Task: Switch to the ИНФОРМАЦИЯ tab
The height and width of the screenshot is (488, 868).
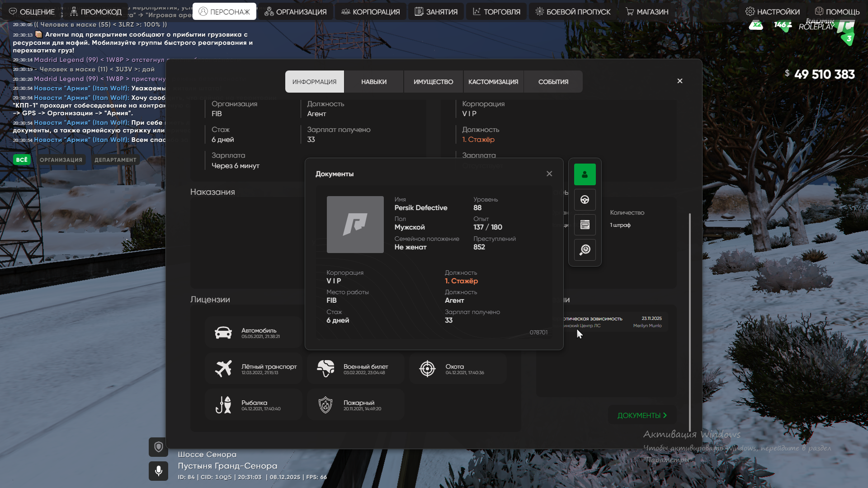Action: coord(314,82)
